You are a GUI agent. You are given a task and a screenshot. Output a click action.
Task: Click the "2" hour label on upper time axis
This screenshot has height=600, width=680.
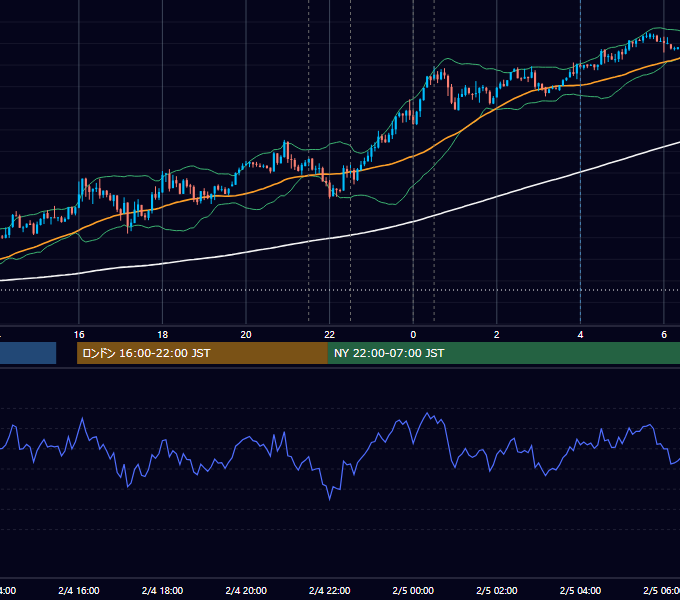click(497, 335)
